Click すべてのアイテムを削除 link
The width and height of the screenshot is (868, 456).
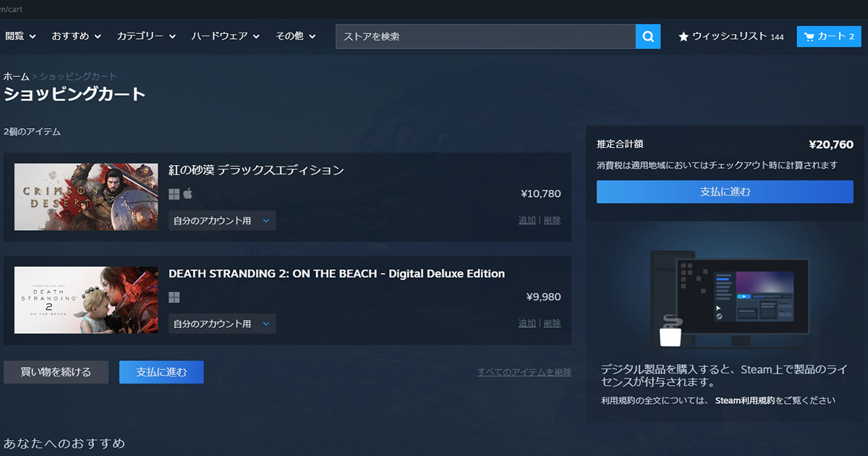point(524,372)
